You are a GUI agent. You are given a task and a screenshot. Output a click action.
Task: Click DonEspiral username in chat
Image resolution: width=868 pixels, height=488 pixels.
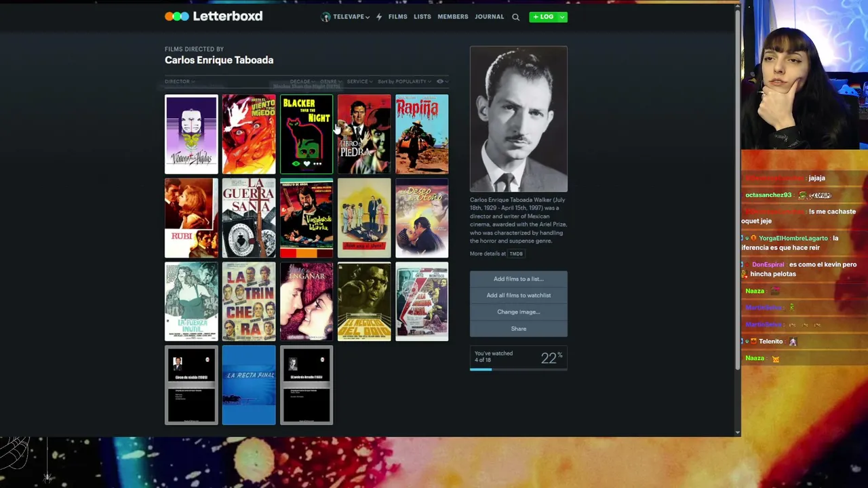tap(768, 264)
